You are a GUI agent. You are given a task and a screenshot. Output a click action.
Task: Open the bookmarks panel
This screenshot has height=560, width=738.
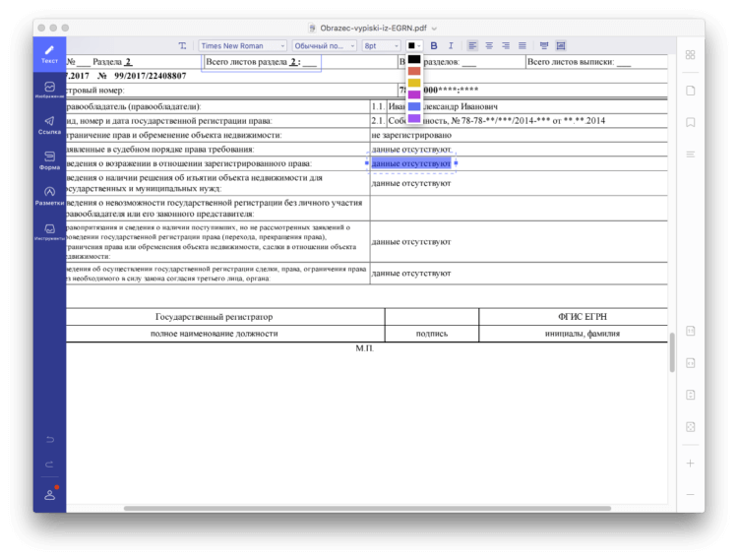pyautogui.click(x=690, y=122)
